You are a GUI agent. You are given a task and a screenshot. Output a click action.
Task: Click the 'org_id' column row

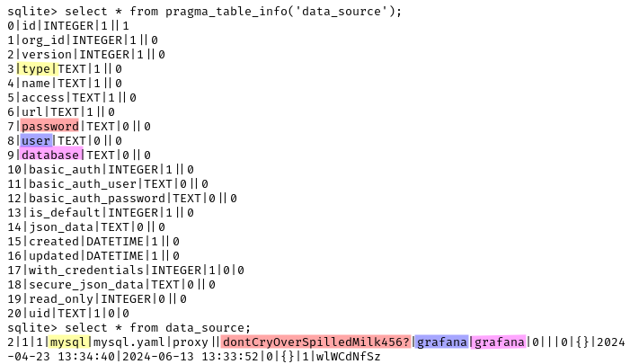(x=83, y=40)
